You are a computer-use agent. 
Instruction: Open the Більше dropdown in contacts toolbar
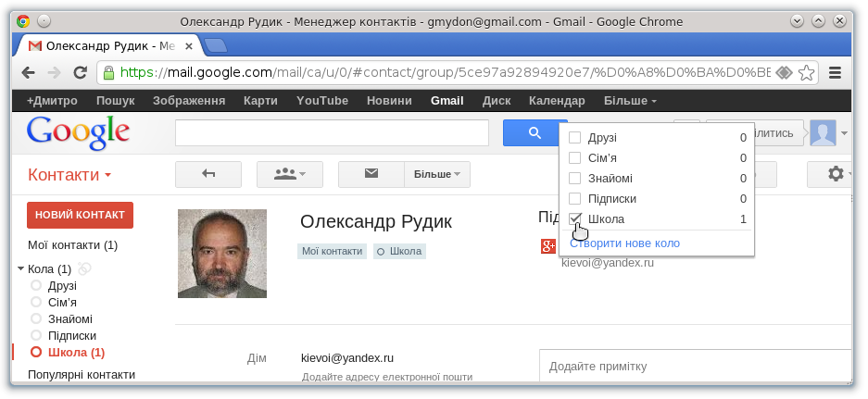[x=437, y=174]
